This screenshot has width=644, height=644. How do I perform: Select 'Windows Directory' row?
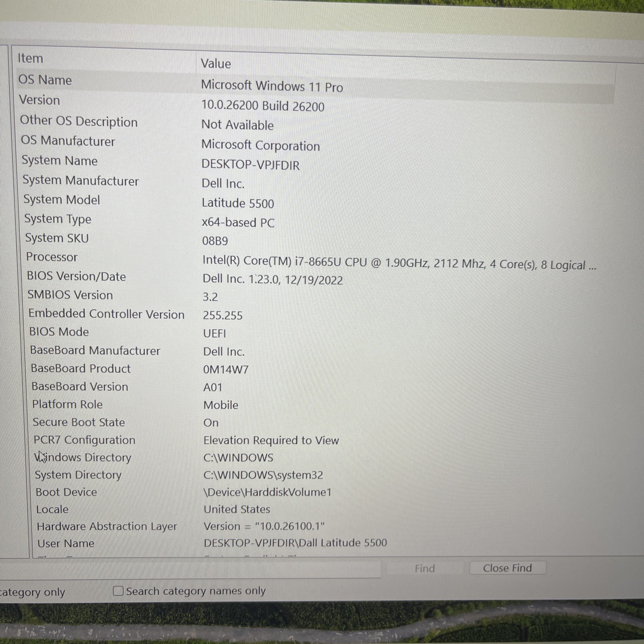pyautogui.click(x=83, y=457)
